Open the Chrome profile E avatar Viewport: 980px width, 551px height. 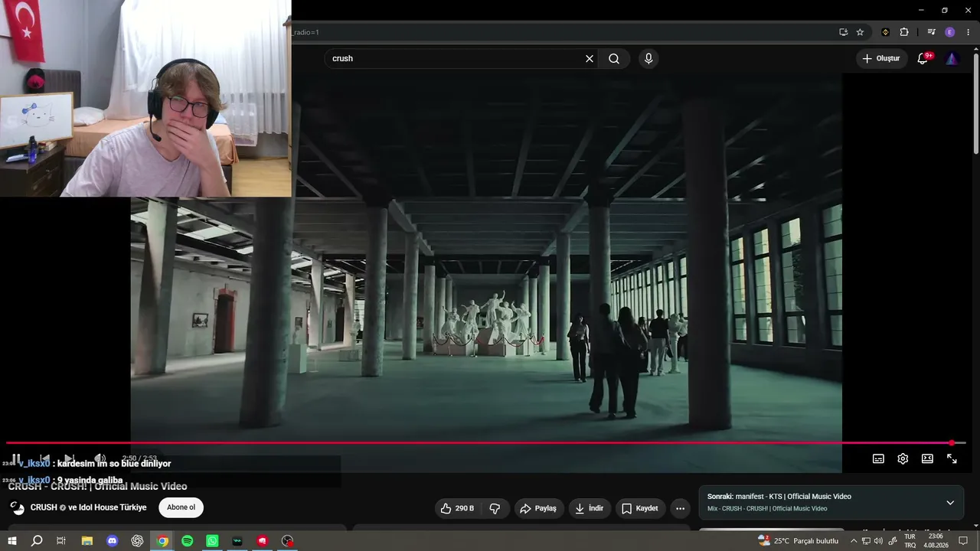coord(950,32)
